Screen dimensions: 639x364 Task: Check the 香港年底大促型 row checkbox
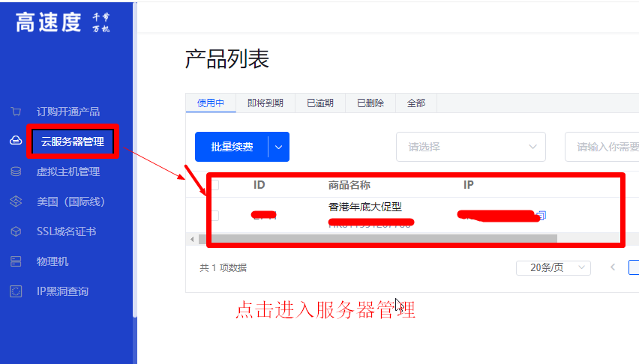215,216
